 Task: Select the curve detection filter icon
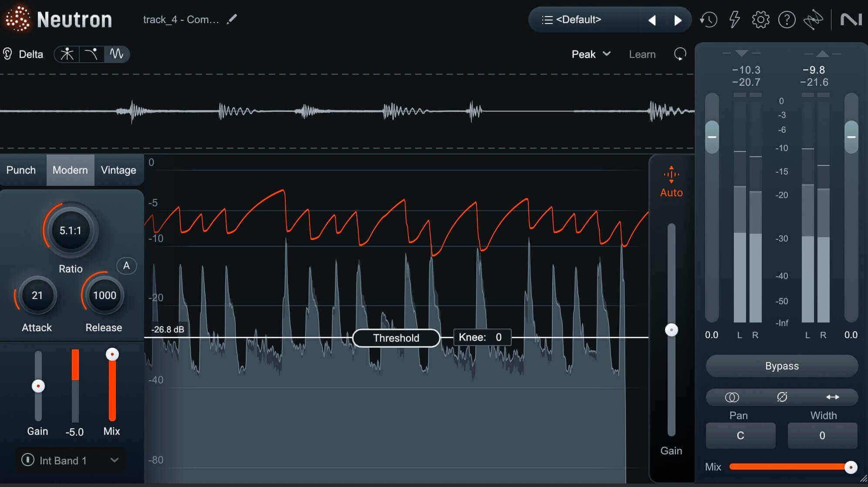pyautogui.click(x=91, y=54)
